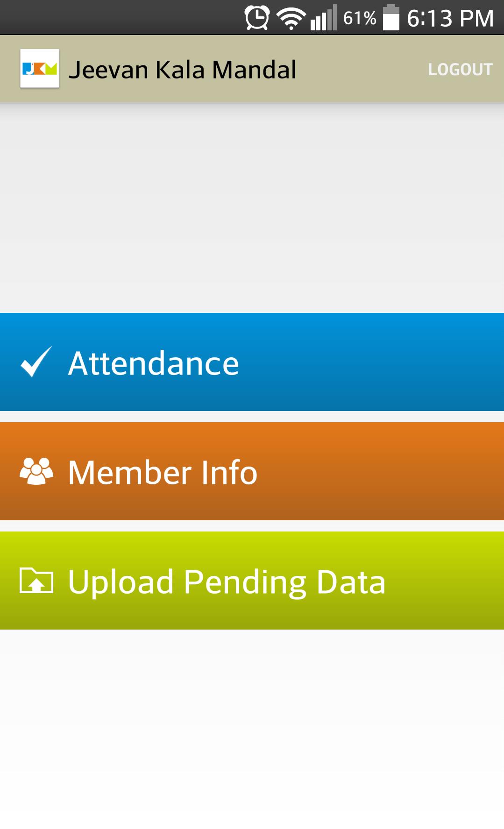504x829 pixels.
Task: Tap the 61% battery percentage text
Action: (x=360, y=18)
